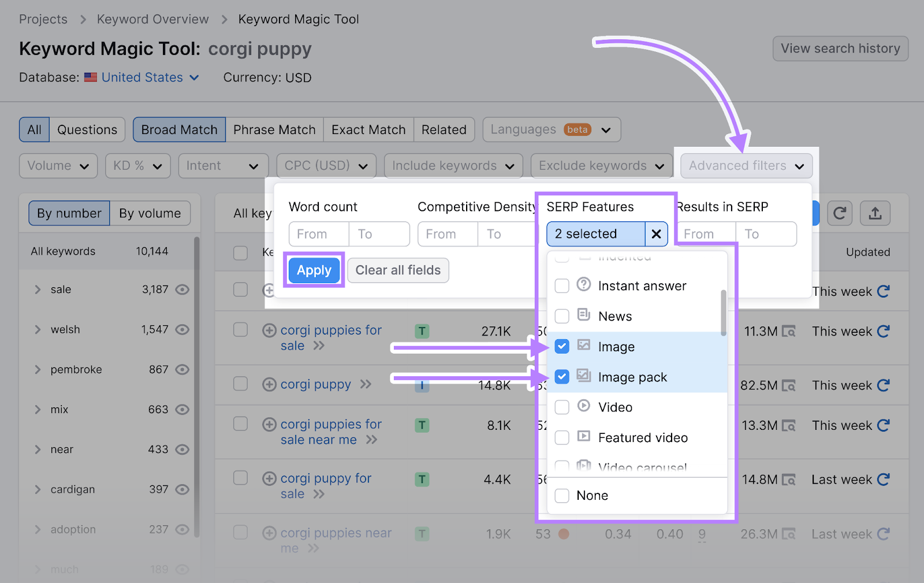Open View search history

(840, 49)
